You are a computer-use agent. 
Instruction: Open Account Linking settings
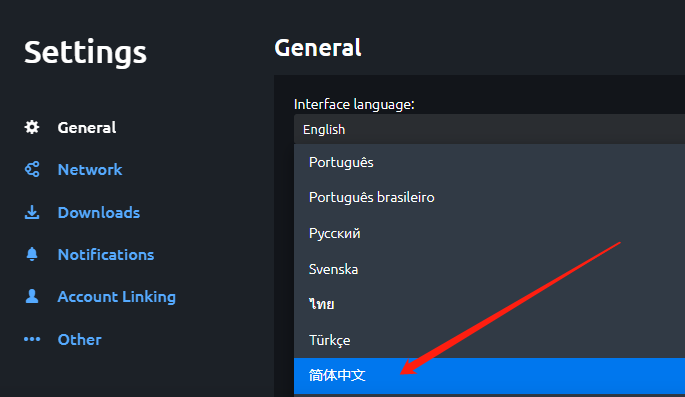click(x=117, y=297)
